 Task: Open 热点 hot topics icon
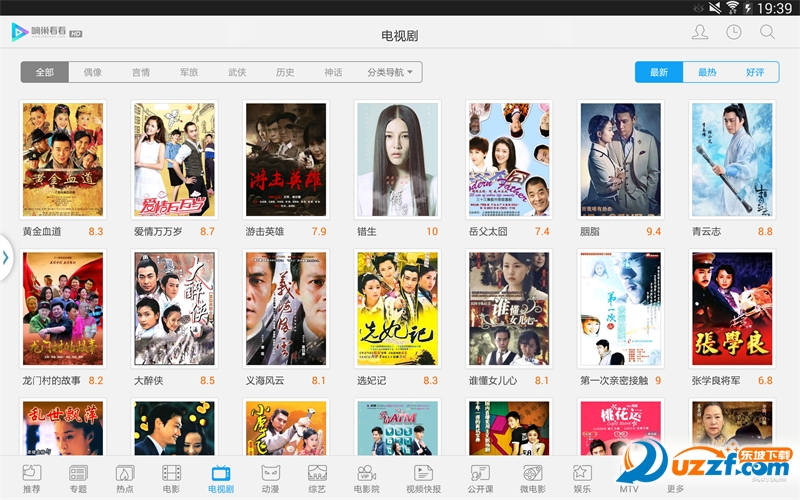tap(124, 478)
